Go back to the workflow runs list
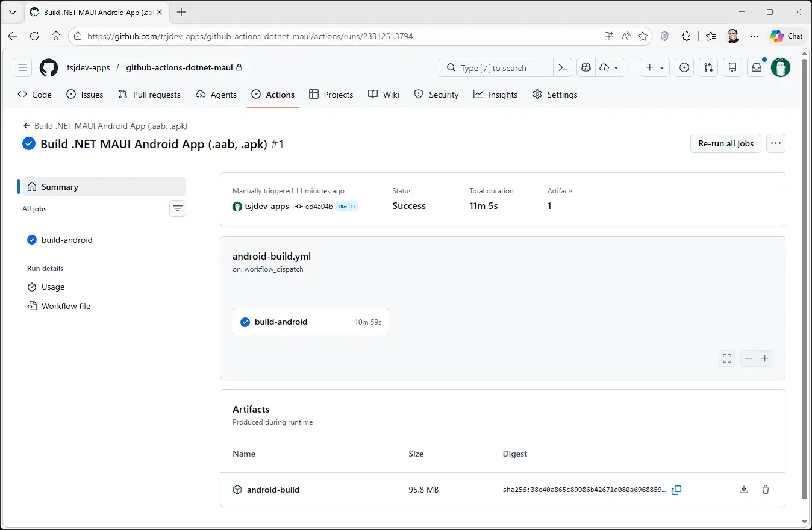The height and width of the screenshot is (530, 812). (x=105, y=126)
